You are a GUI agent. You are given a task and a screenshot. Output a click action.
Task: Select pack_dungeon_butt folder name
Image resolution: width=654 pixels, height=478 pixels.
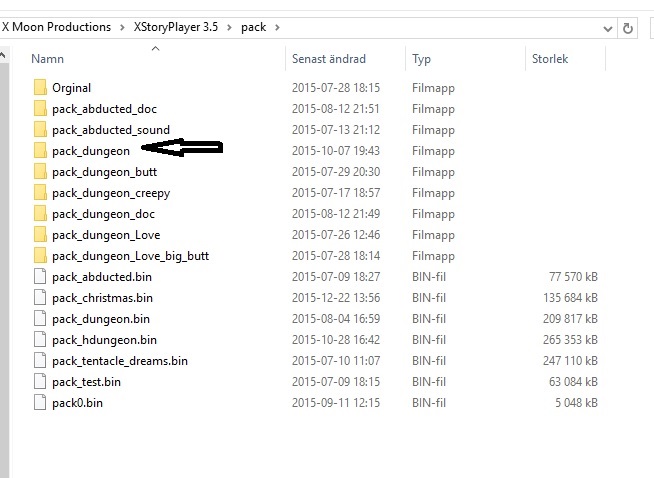104,172
